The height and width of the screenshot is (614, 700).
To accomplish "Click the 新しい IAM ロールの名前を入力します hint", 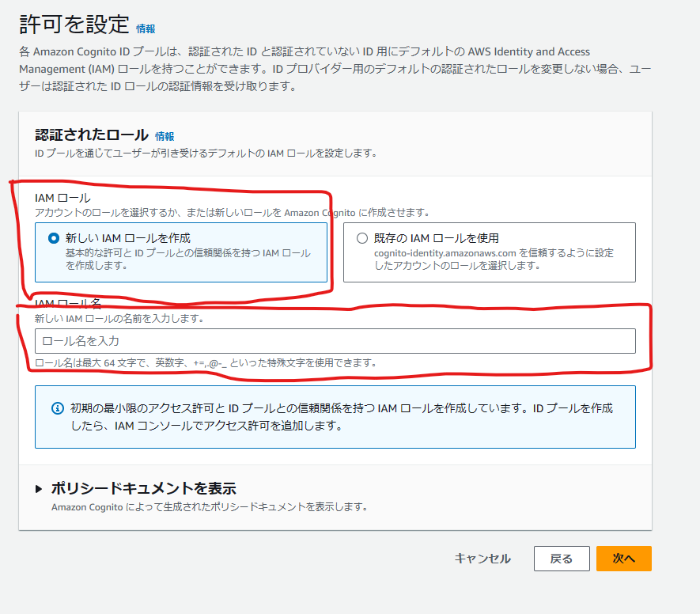I will click(119, 319).
